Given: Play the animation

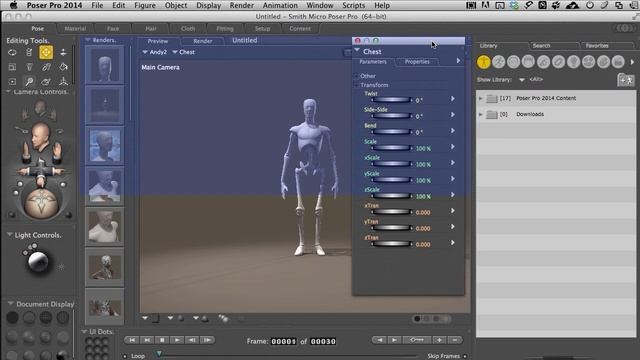Looking at the screenshot, I should click(177, 340).
